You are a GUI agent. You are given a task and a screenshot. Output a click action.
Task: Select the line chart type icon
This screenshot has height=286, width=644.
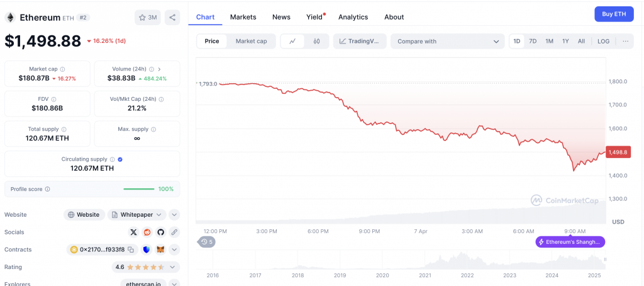point(293,41)
